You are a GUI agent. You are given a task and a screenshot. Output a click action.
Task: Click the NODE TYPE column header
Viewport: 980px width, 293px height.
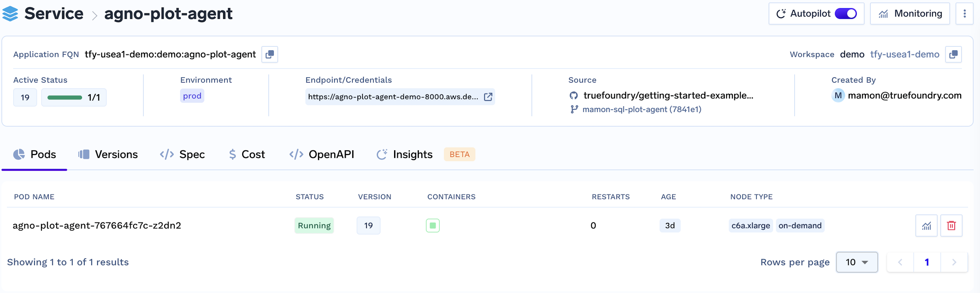pyautogui.click(x=751, y=197)
